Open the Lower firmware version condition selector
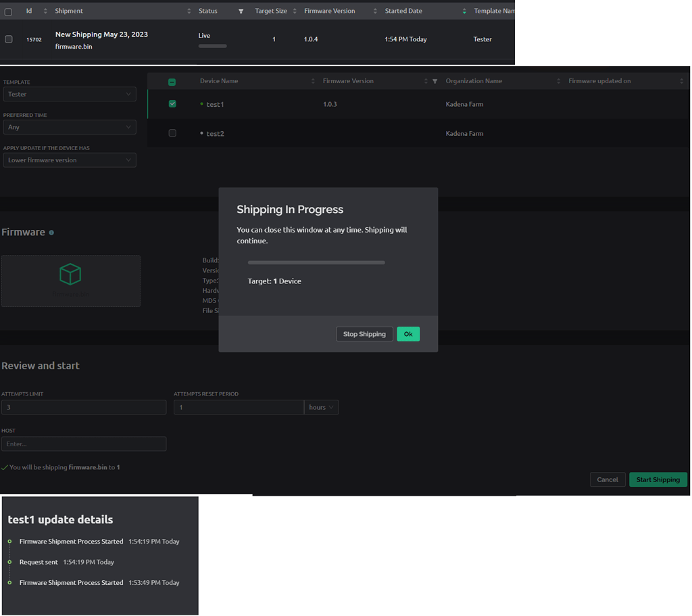This screenshot has width=692, height=616. 70,160
